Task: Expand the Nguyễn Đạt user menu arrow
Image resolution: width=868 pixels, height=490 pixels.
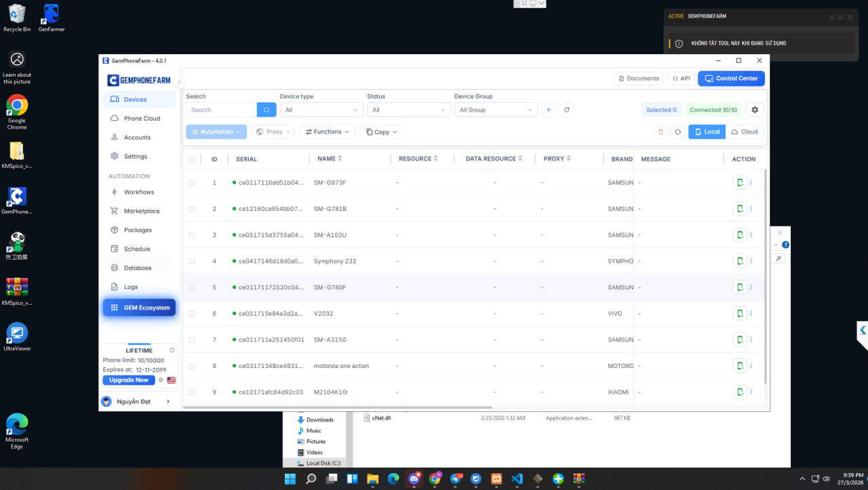Action: [168, 402]
